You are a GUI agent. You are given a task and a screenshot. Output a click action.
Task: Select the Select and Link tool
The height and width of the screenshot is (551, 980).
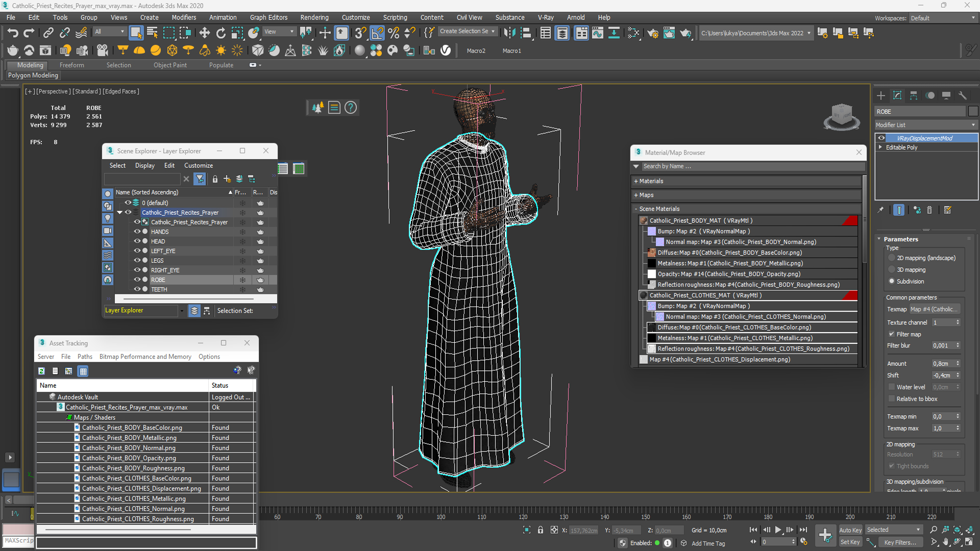coord(48,33)
